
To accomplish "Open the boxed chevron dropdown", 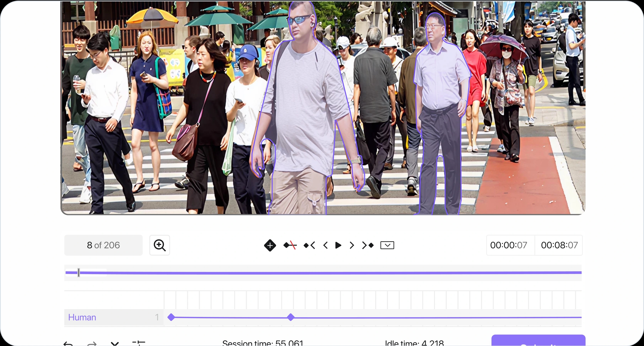I will (387, 245).
